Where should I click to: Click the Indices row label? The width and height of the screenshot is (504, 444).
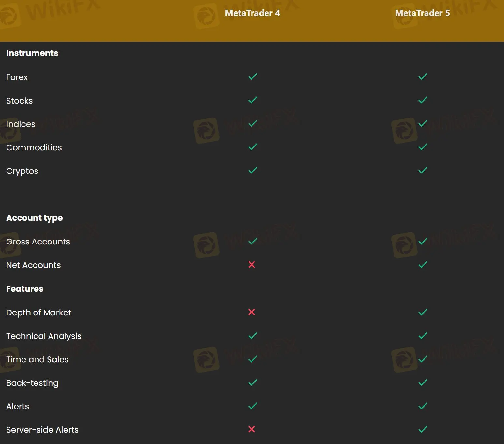point(21,124)
